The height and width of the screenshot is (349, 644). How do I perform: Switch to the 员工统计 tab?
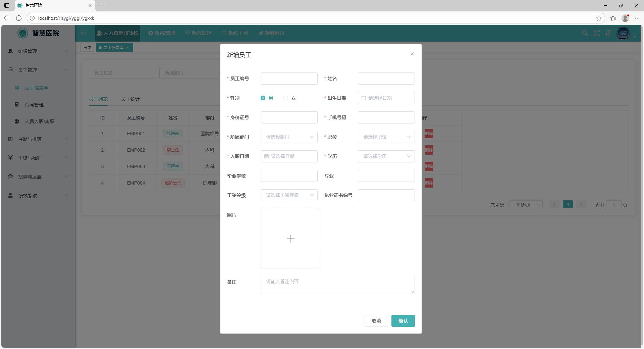130,99
